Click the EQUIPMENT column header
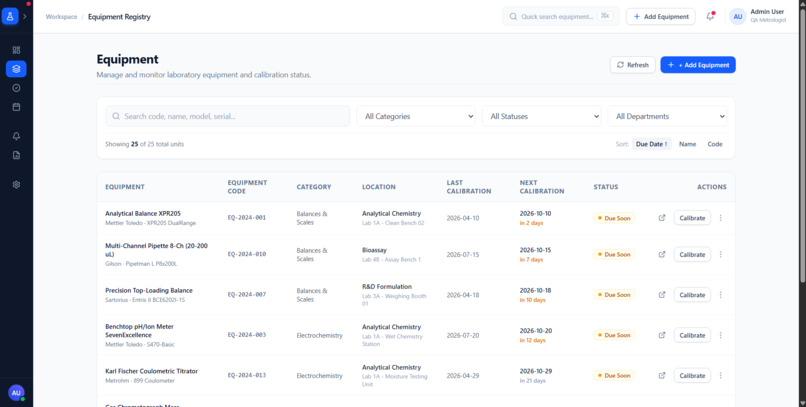The image size is (806, 407). tap(125, 187)
